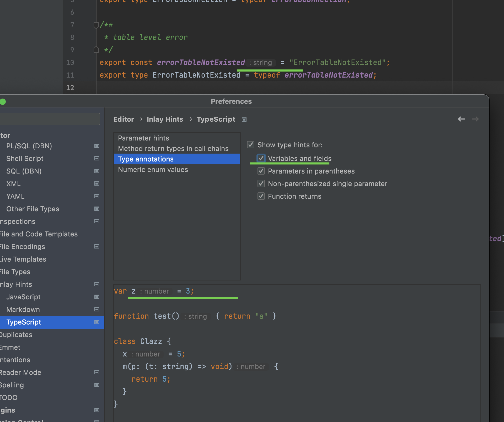Go back with the left arrow button

pyautogui.click(x=461, y=119)
